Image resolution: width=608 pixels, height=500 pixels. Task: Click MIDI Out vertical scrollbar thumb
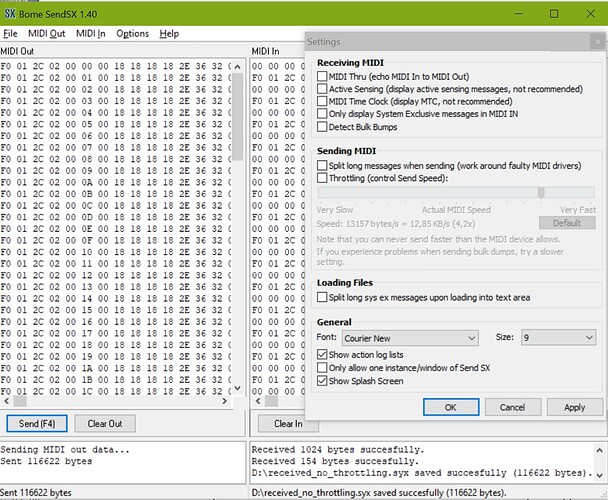tap(238, 116)
